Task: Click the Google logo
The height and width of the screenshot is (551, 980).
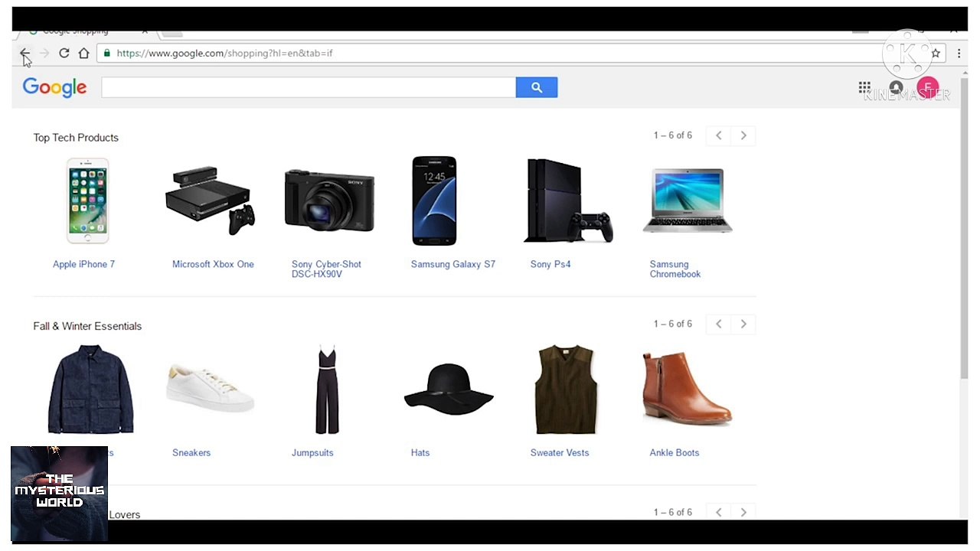Action: point(54,87)
